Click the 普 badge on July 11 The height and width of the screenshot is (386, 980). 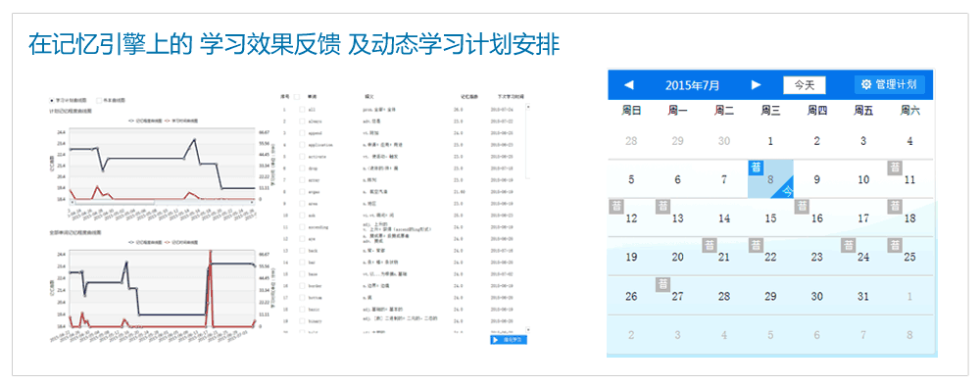pyautogui.click(x=895, y=168)
